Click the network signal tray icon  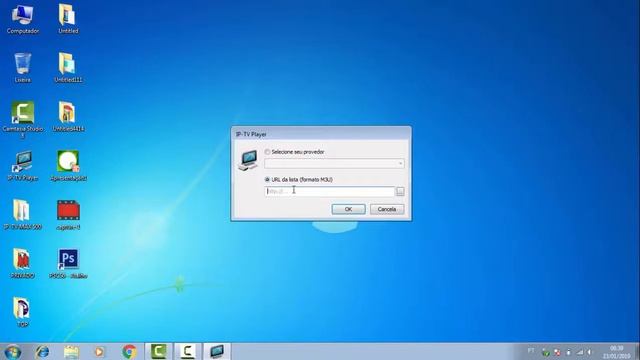click(x=580, y=352)
